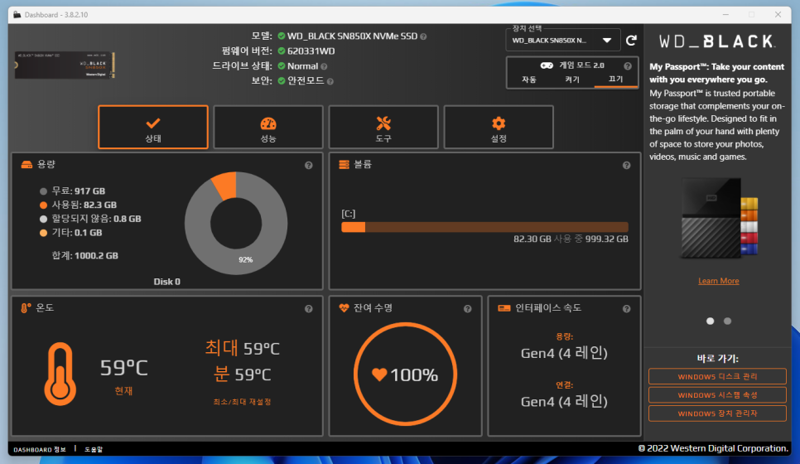Open the 도구 (Tools) tab
Screen dimensions: 800x464
pyautogui.click(x=384, y=127)
